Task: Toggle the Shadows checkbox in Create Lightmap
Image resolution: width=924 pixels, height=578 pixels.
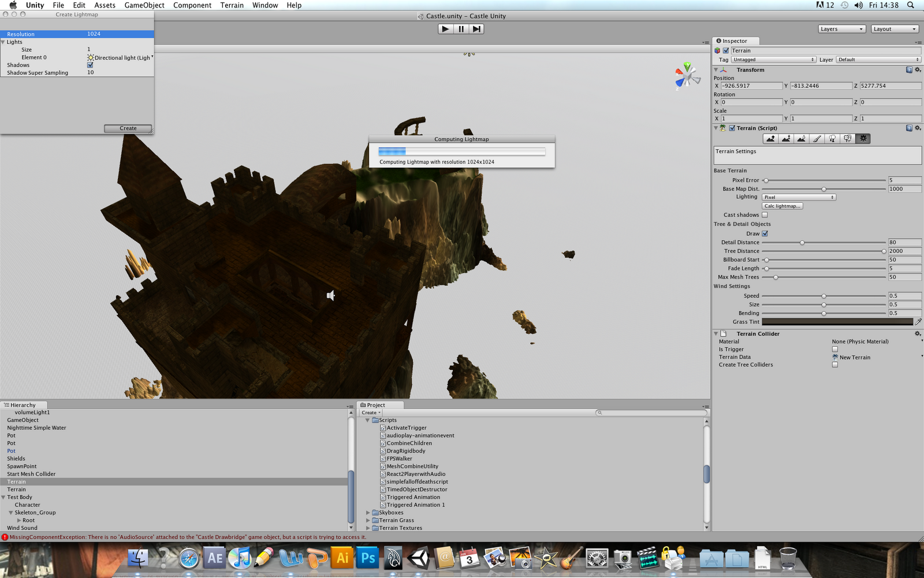Action: click(90, 65)
